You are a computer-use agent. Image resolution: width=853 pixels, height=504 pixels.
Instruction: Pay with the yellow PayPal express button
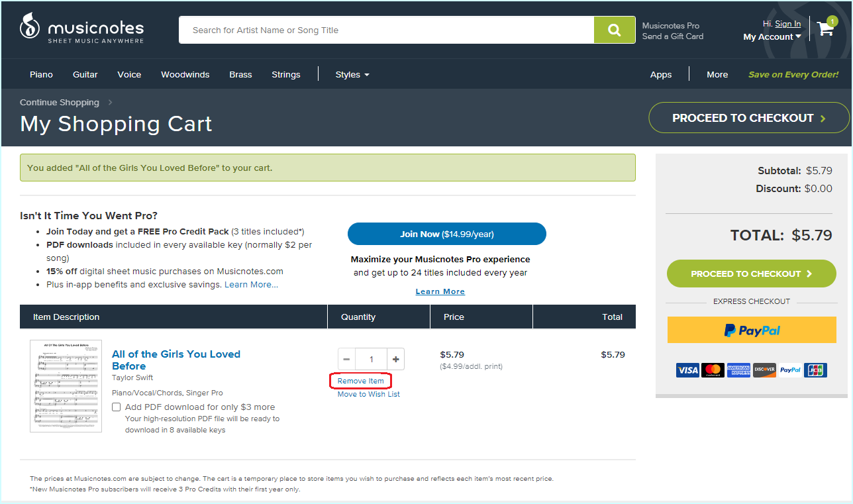pyautogui.click(x=752, y=330)
